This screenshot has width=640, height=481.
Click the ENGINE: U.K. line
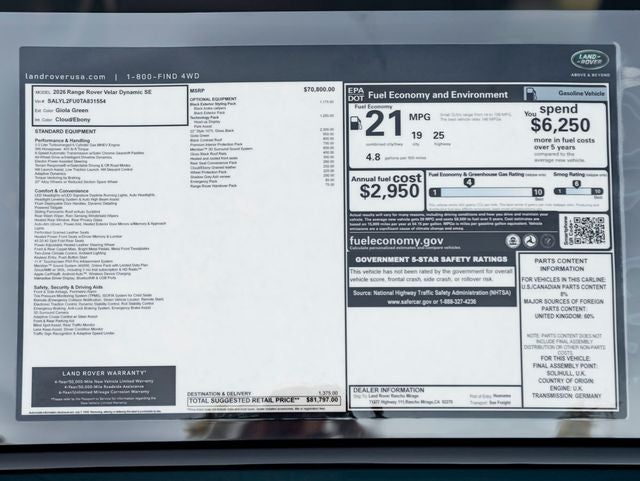point(566,388)
